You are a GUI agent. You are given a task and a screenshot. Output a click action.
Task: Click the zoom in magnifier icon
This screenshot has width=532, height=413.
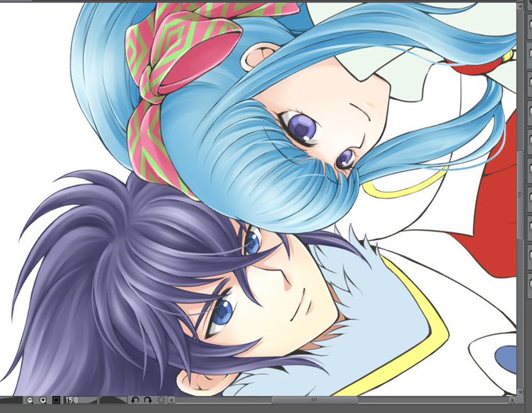click(43, 400)
